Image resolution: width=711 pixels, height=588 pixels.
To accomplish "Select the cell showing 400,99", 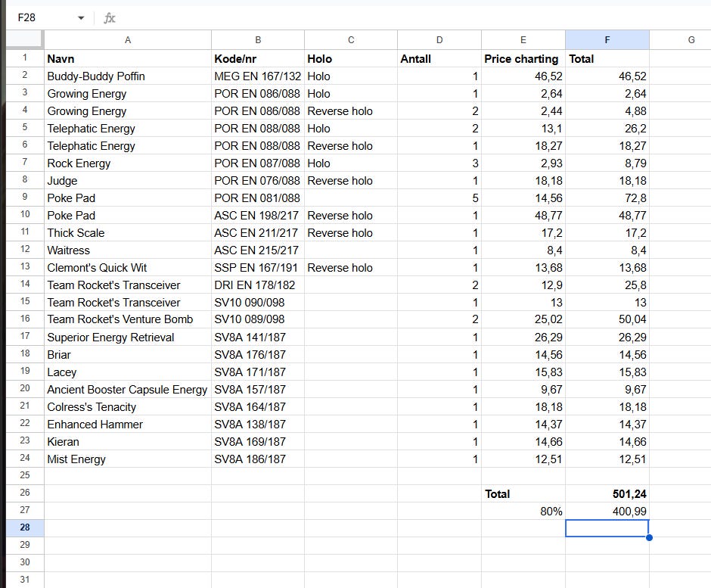I will coord(607,511).
